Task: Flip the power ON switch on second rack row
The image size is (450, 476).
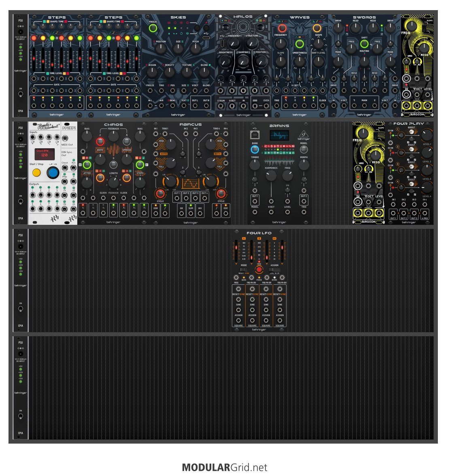Action: [20, 201]
